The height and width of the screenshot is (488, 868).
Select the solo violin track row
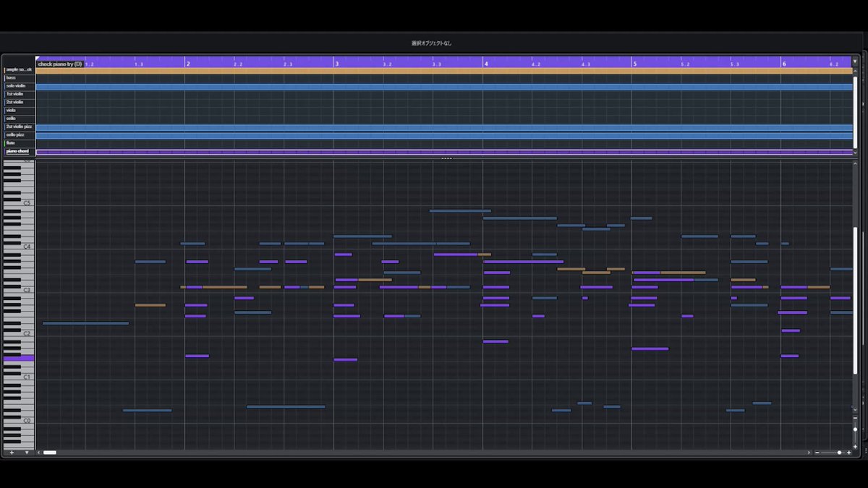19,86
